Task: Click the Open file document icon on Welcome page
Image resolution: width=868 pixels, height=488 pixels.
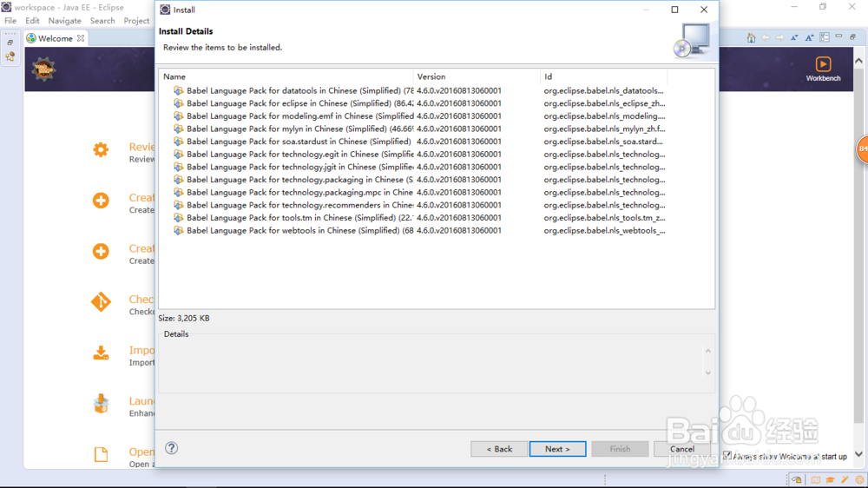Action: [x=101, y=455]
